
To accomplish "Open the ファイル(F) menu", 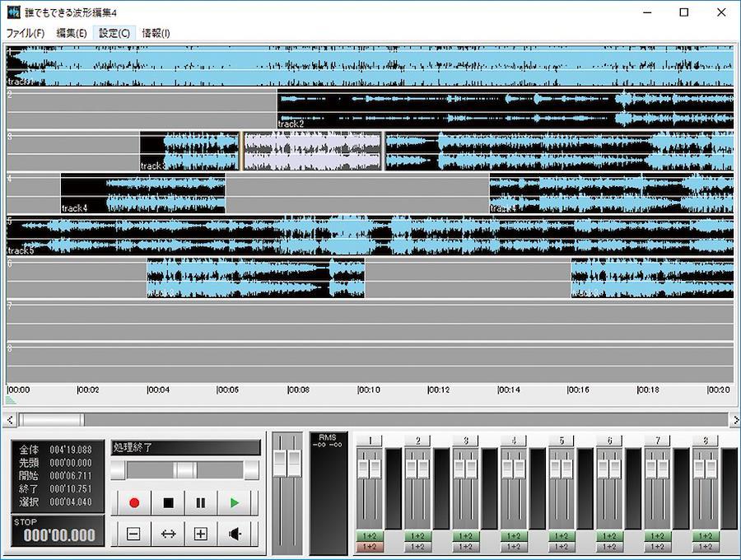I will pos(26,33).
